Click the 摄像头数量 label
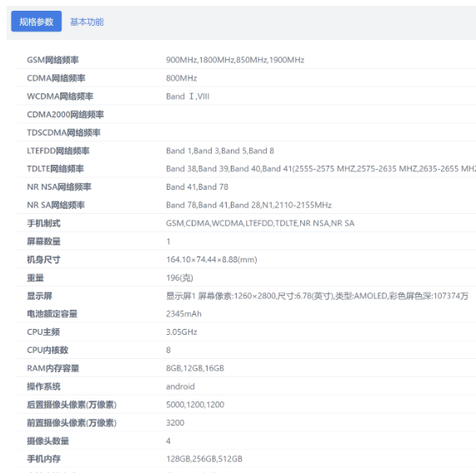The width and height of the screenshot is (476, 473). (48, 441)
